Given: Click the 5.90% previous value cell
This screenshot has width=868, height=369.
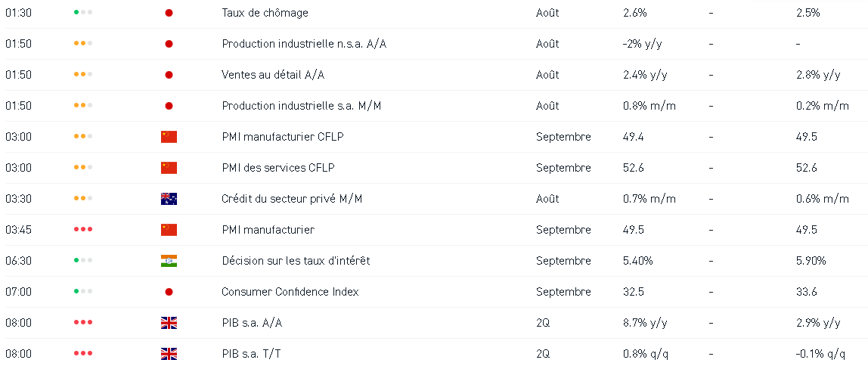Looking at the screenshot, I should point(811,261).
